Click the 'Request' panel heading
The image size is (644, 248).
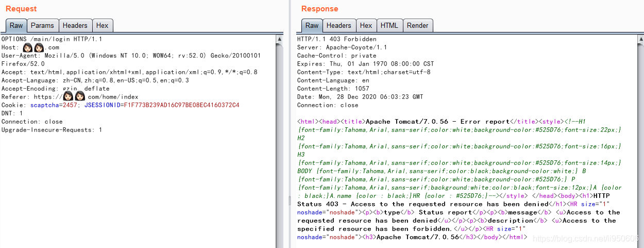click(21, 9)
